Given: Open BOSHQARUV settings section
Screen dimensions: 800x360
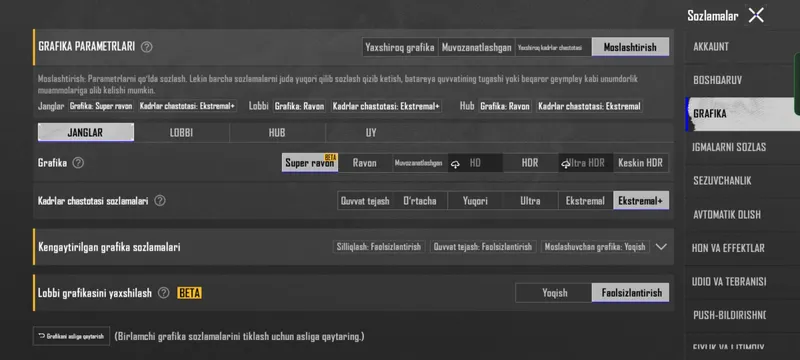Looking at the screenshot, I should 741,81.
